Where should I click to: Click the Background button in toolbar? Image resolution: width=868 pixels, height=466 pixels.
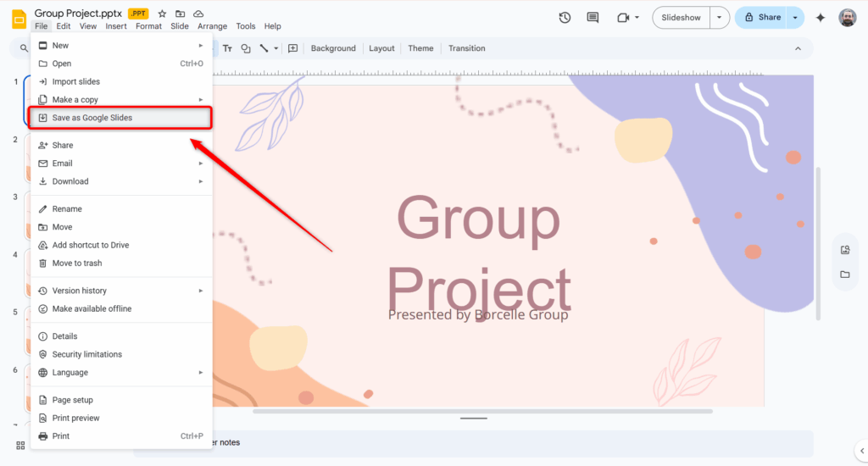tap(333, 49)
